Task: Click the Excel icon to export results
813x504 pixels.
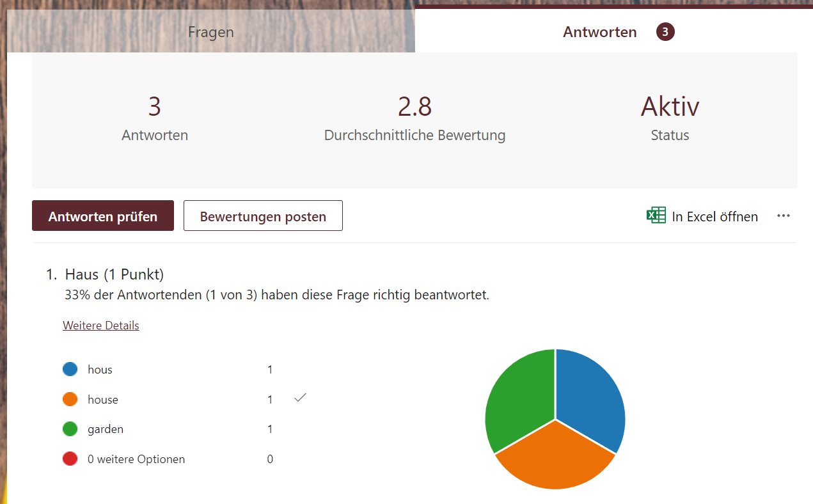Action: click(x=656, y=216)
